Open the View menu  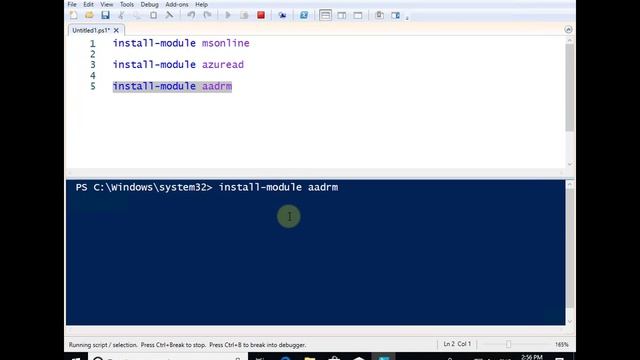point(107,4)
